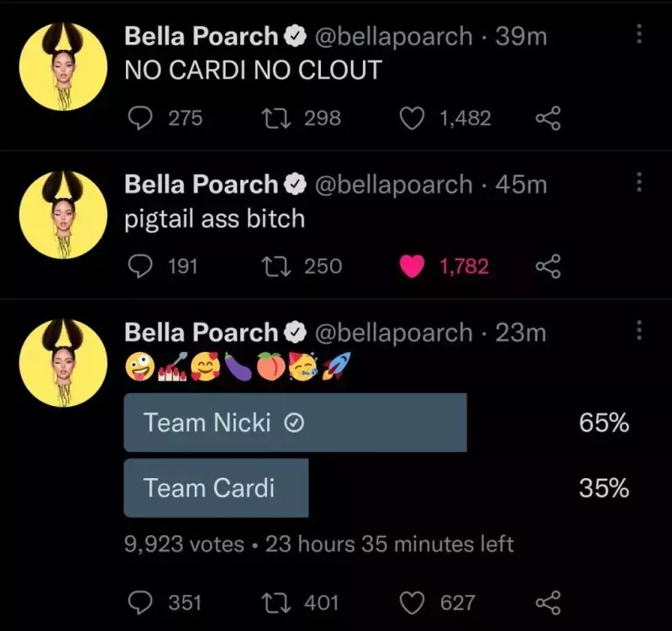Retweet the "pigtail ass bitch" tweet
Viewport: 672px width, 631px height.
point(276,267)
